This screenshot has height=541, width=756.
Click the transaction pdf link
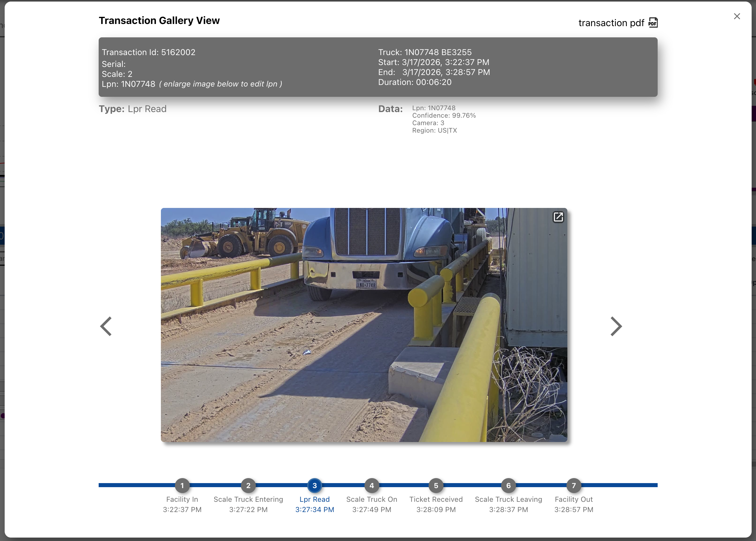click(x=611, y=23)
